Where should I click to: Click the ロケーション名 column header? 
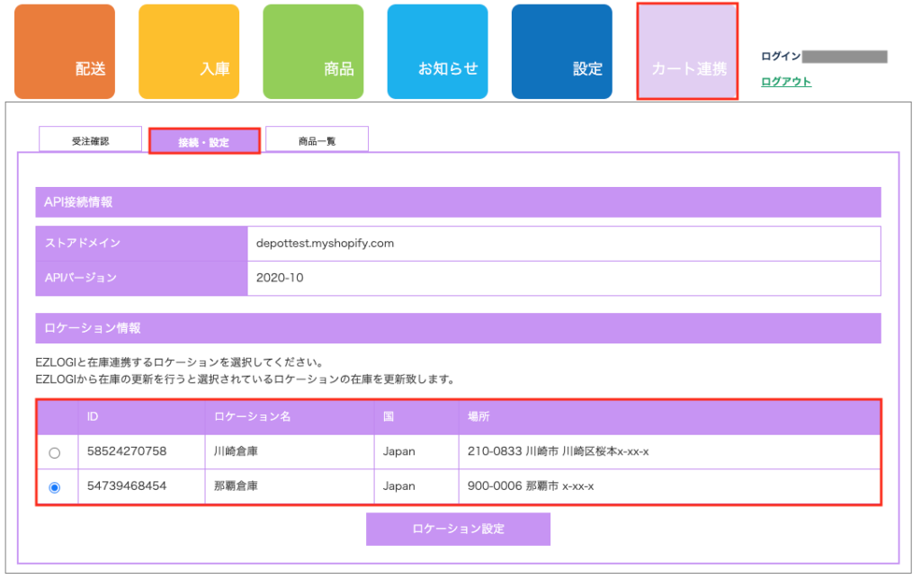pyautogui.click(x=252, y=417)
